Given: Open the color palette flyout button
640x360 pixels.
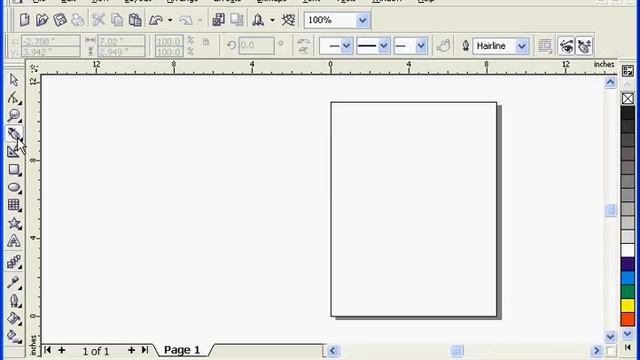Looking at the screenshot, I should (x=628, y=70).
